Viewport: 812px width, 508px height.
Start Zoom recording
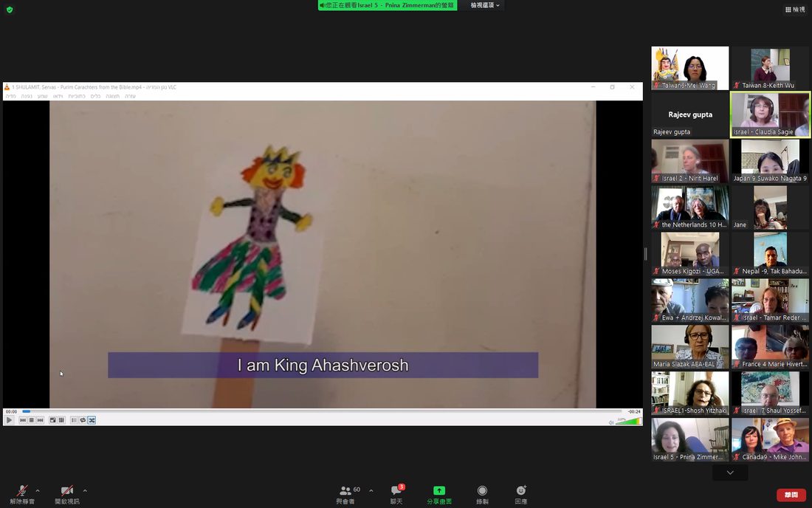[482, 495]
